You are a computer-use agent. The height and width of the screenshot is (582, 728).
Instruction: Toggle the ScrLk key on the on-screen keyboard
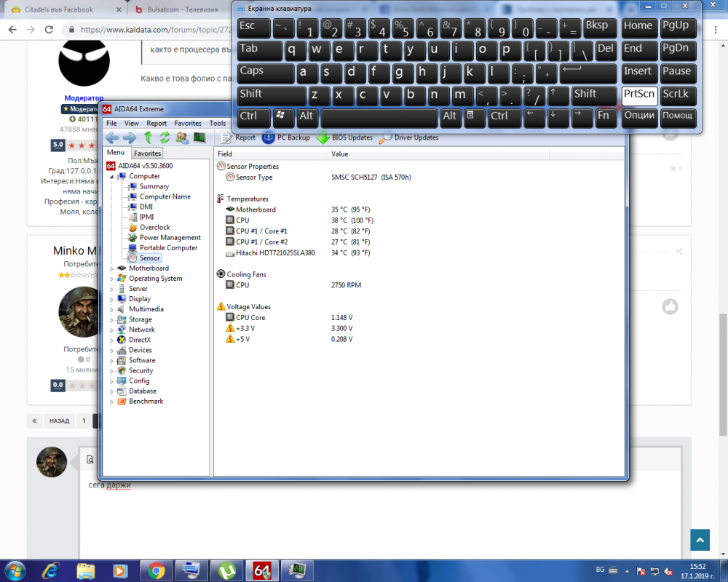click(x=678, y=95)
